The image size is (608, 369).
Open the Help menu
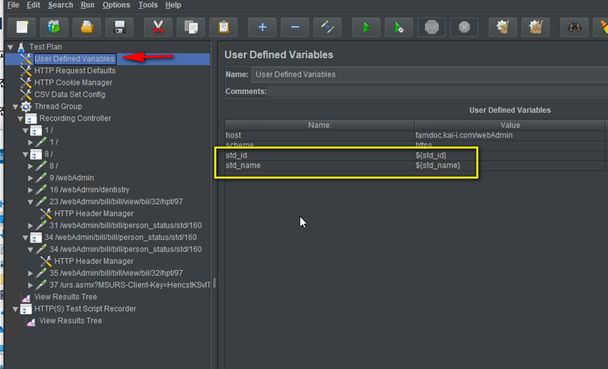click(173, 5)
